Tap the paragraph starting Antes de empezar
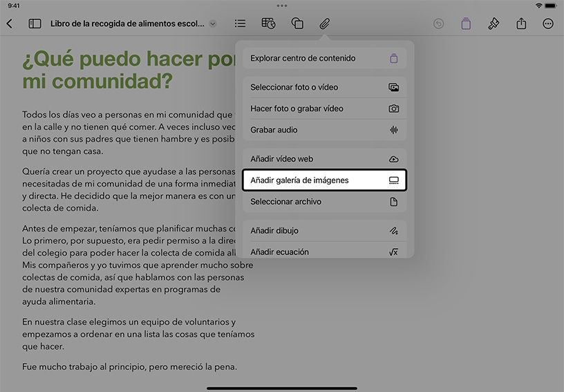Screen dimensions: 564x392 click(x=138, y=265)
